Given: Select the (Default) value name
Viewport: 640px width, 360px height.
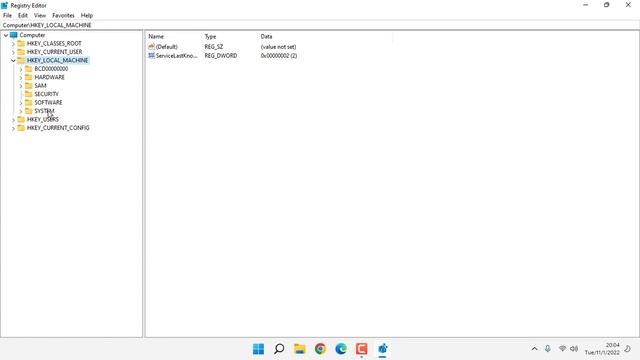Looking at the screenshot, I should pos(167,47).
